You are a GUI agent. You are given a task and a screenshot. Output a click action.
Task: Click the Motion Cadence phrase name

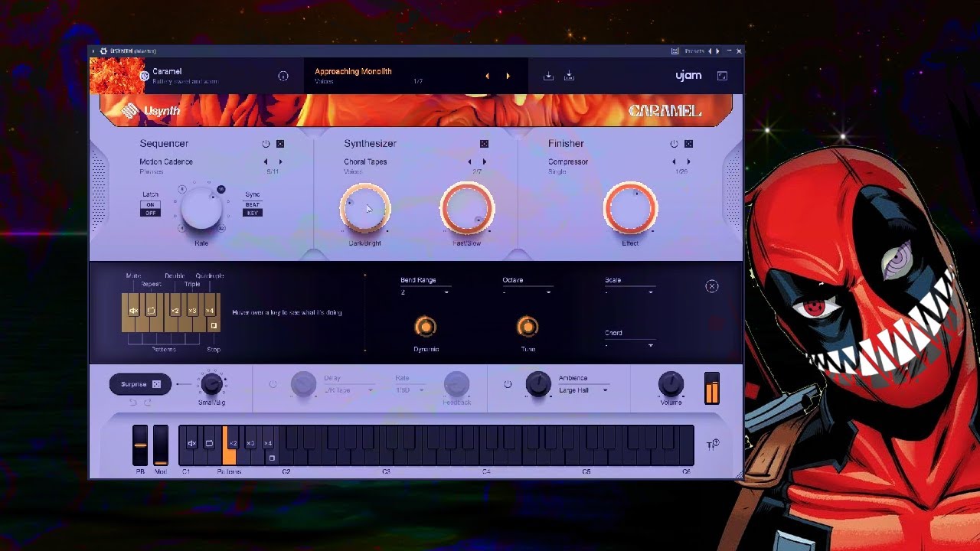pyautogui.click(x=166, y=161)
